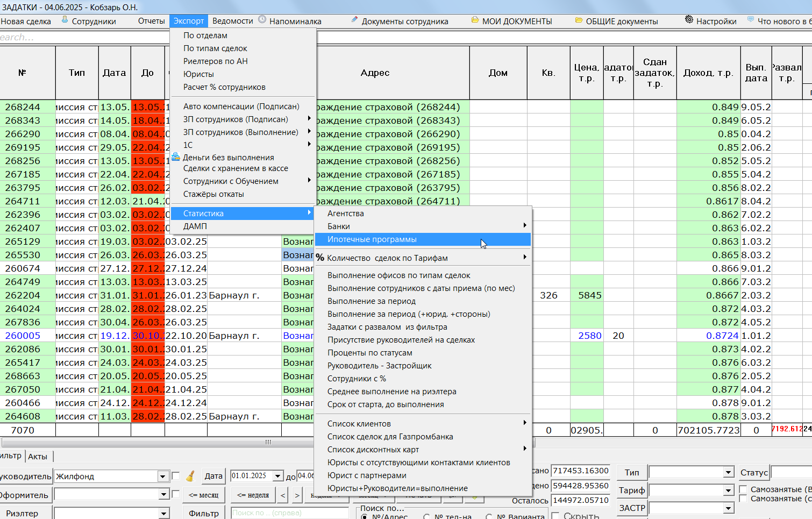
Task: Click the folder icon for МОИ ДОКУМЕНТЫ
Action: (x=475, y=20)
